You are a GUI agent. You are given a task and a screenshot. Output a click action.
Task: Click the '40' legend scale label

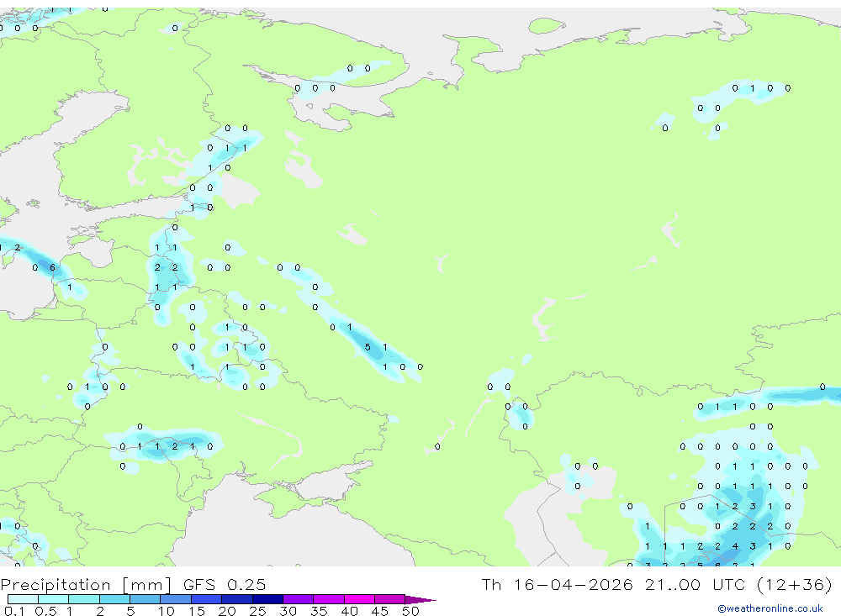click(x=349, y=611)
